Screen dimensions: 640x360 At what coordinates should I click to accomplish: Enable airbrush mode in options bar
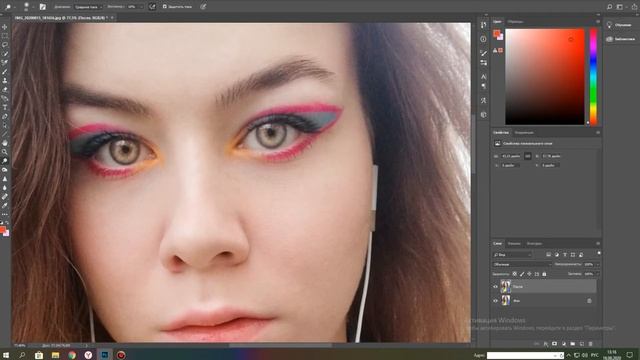pos(152,7)
